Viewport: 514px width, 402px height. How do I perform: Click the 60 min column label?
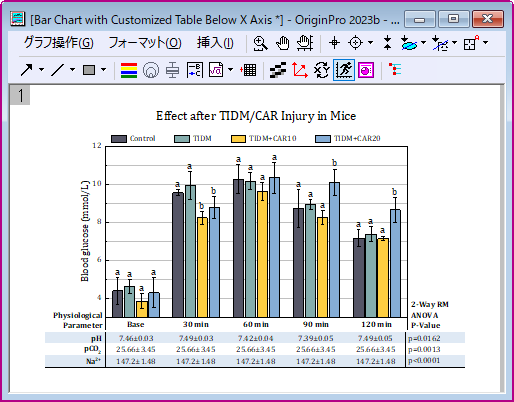[x=256, y=324]
